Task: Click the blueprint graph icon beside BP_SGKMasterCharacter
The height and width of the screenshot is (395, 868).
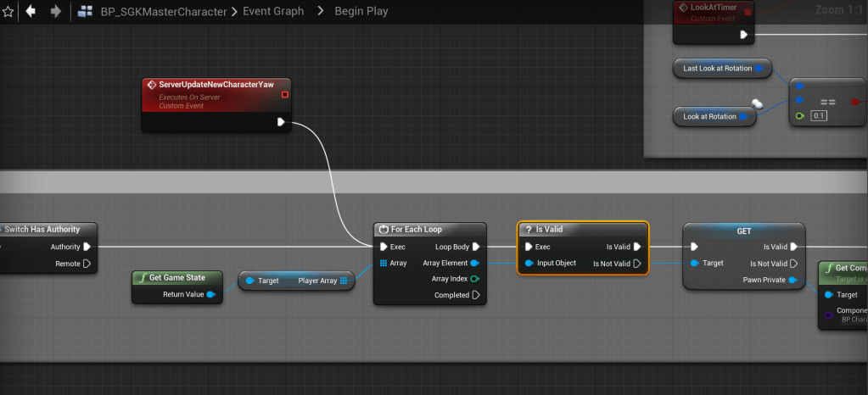Action: (86, 12)
